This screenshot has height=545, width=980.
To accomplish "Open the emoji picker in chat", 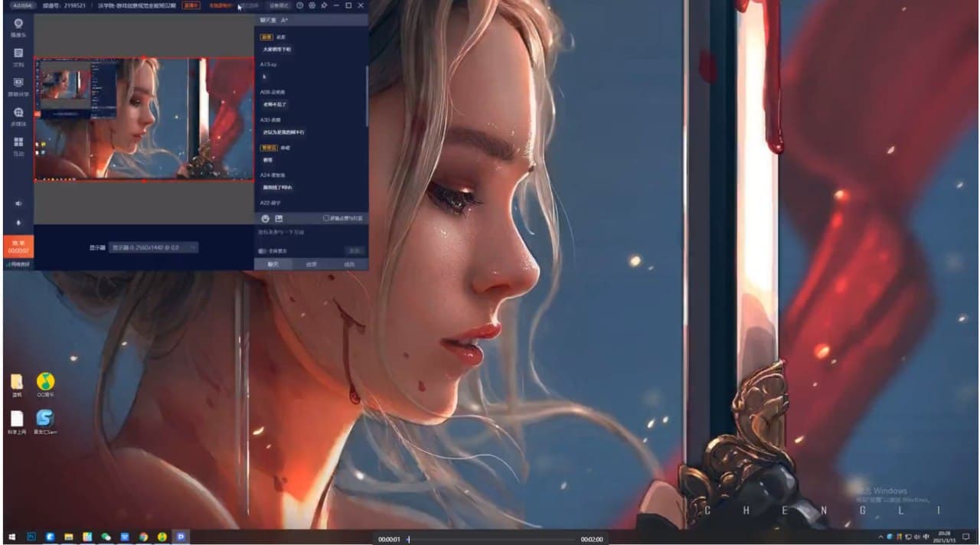I will [x=265, y=218].
